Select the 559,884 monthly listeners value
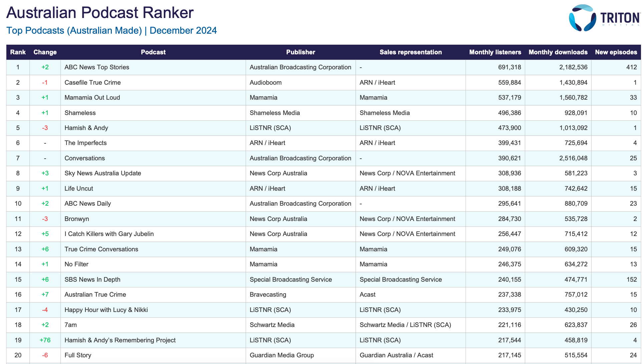This screenshot has width=642, height=364. click(510, 82)
